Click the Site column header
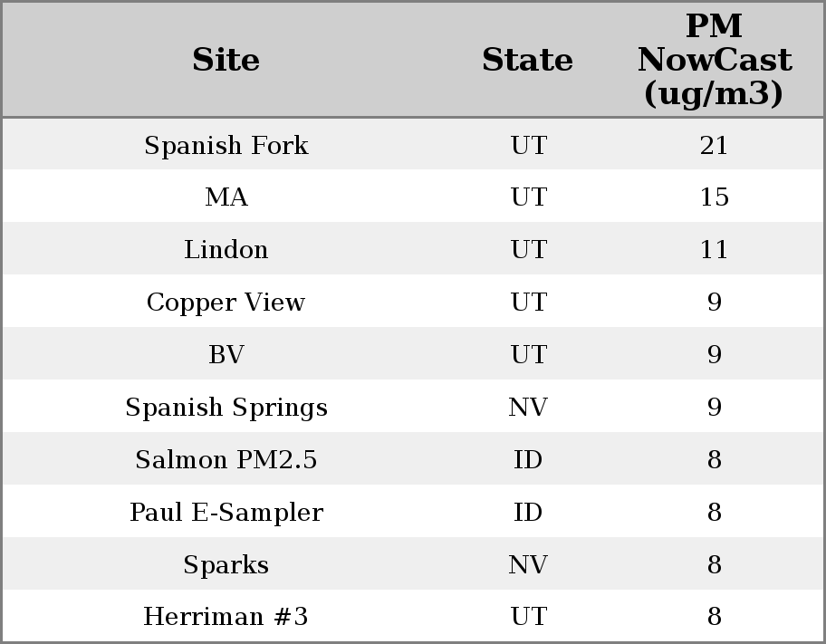The image size is (826, 644). pos(226,60)
